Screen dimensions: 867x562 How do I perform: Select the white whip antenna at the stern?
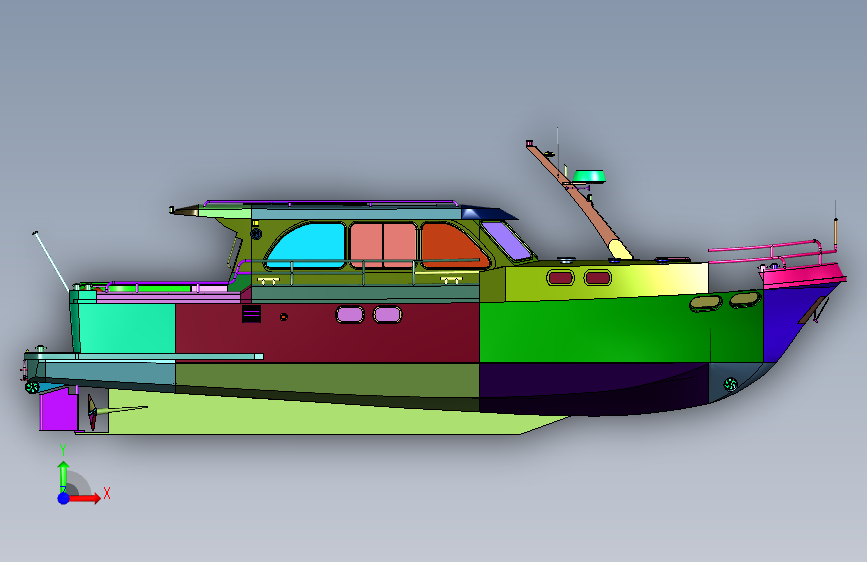point(51,261)
